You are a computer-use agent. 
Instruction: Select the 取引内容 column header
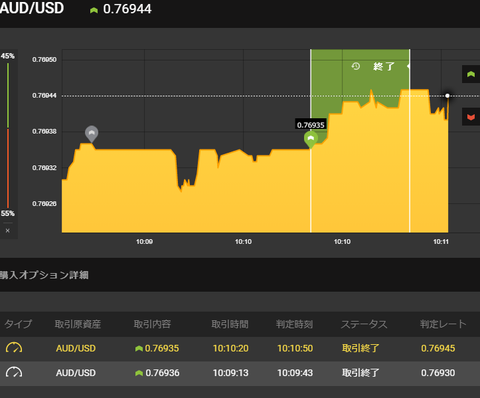coord(152,324)
